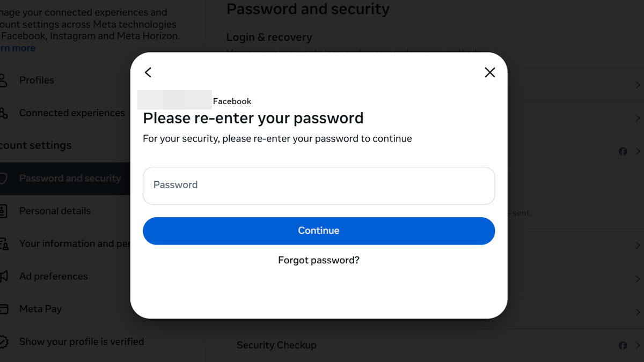The image size is (644, 362).
Task: Click the Your information and permissions icon
Action: tap(4, 243)
